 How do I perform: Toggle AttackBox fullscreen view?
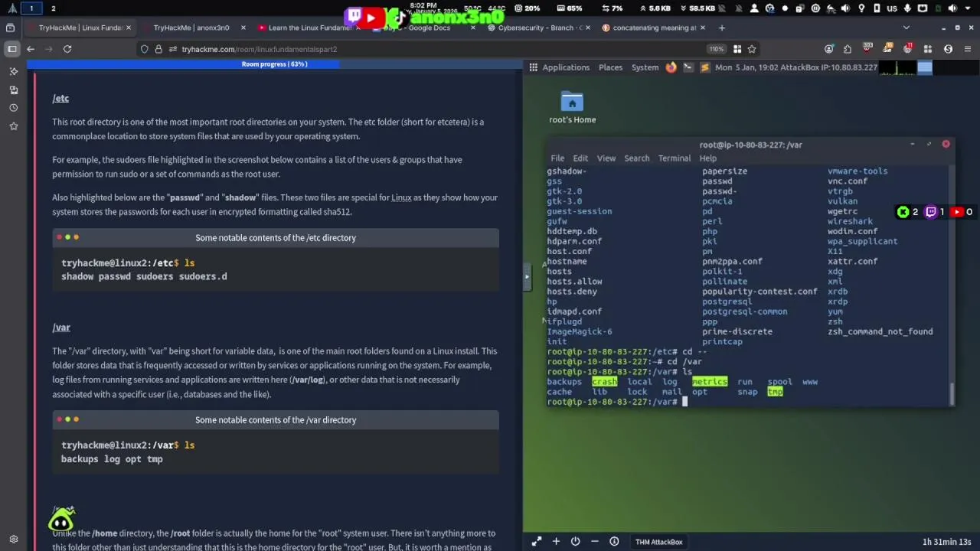(537, 542)
